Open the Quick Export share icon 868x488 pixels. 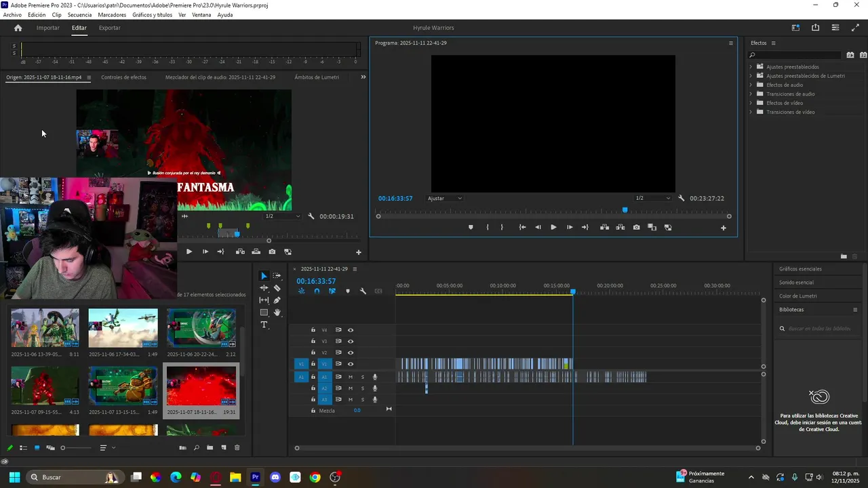pyautogui.click(x=815, y=28)
